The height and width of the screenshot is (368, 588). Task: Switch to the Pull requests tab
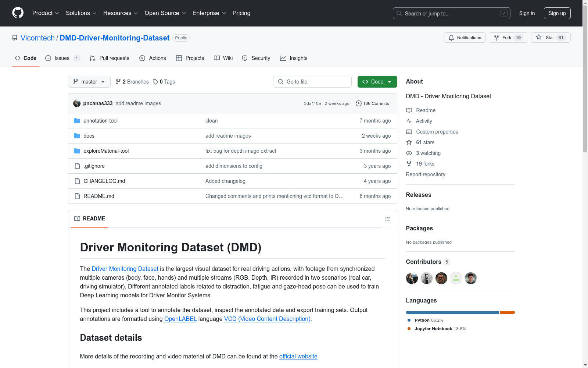pyautogui.click(x=109, y=58)
